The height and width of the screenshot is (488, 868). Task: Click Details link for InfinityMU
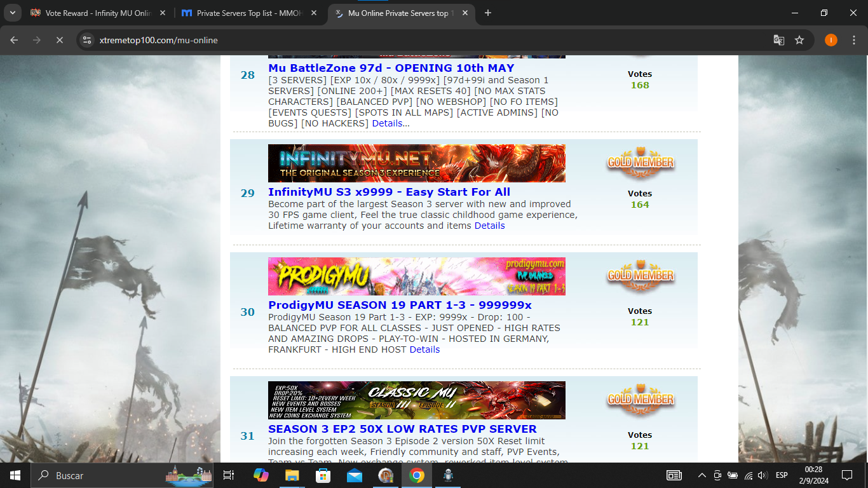[490, 226]
